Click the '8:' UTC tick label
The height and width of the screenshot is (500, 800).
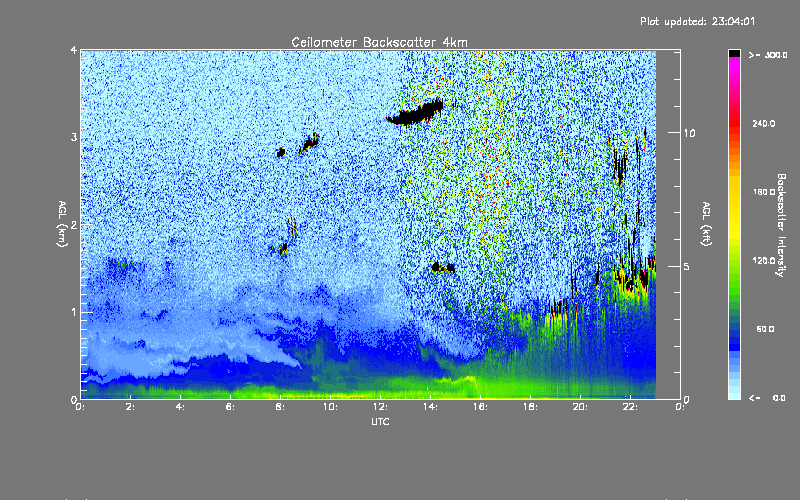(281, 407)
